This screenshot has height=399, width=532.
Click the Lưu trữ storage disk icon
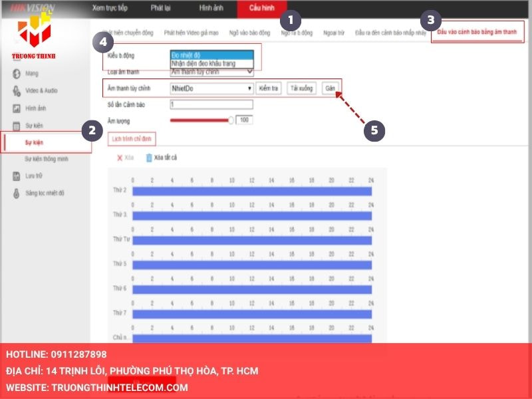15,176
